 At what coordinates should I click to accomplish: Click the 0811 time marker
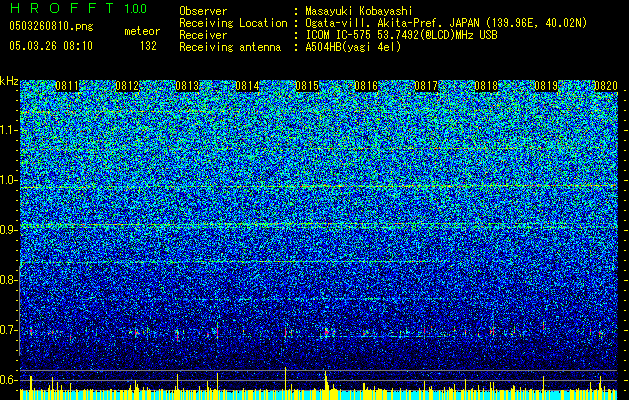[67, 86]
